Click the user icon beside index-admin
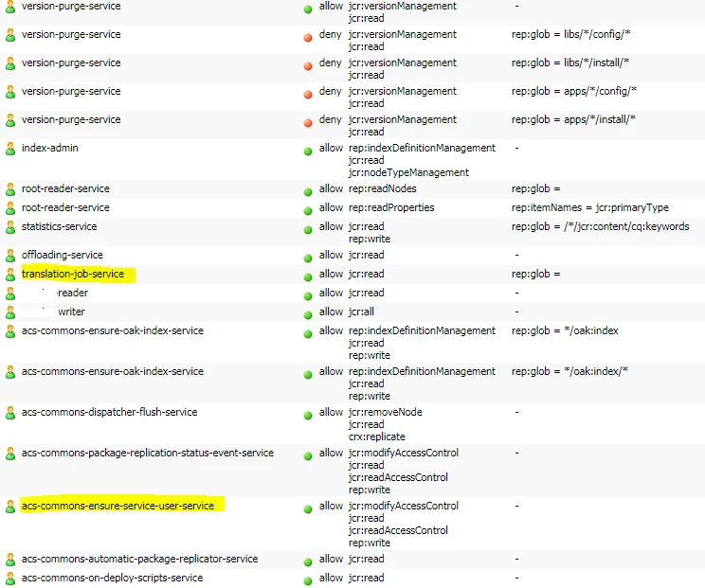Screen dimensions: 705x588 [x=9, y=149]
